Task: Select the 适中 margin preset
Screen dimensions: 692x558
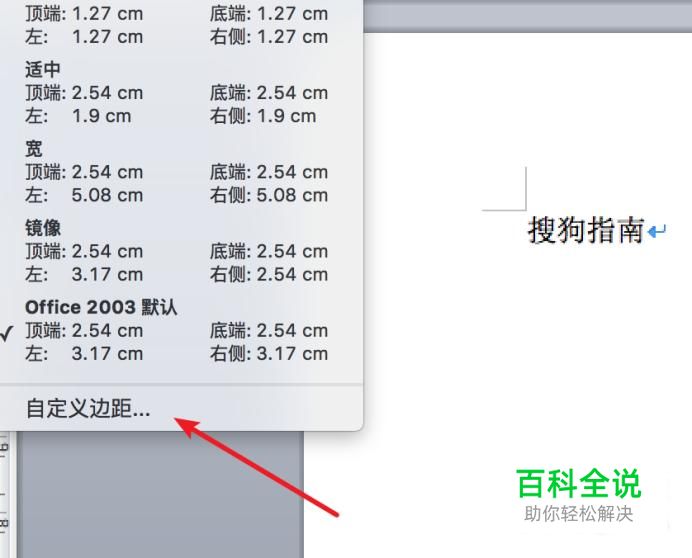Action: pos(181,93)
